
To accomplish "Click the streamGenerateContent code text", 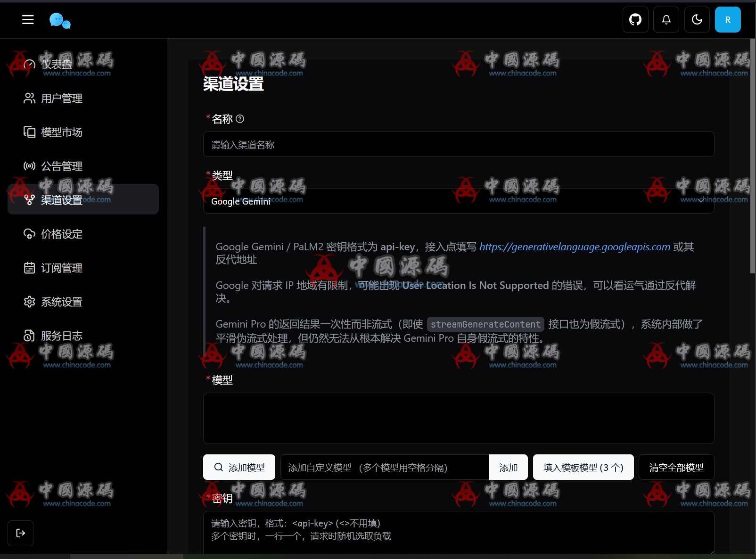I will (485, 324).
